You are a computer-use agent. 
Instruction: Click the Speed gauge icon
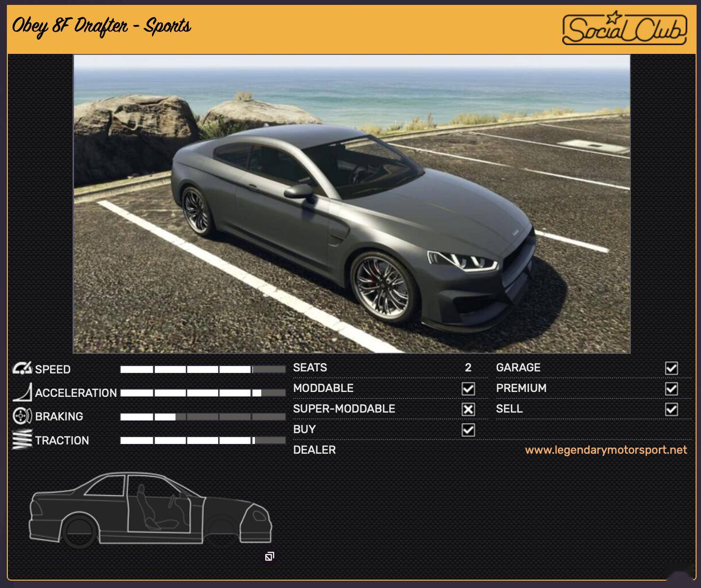tap(22, 368)
